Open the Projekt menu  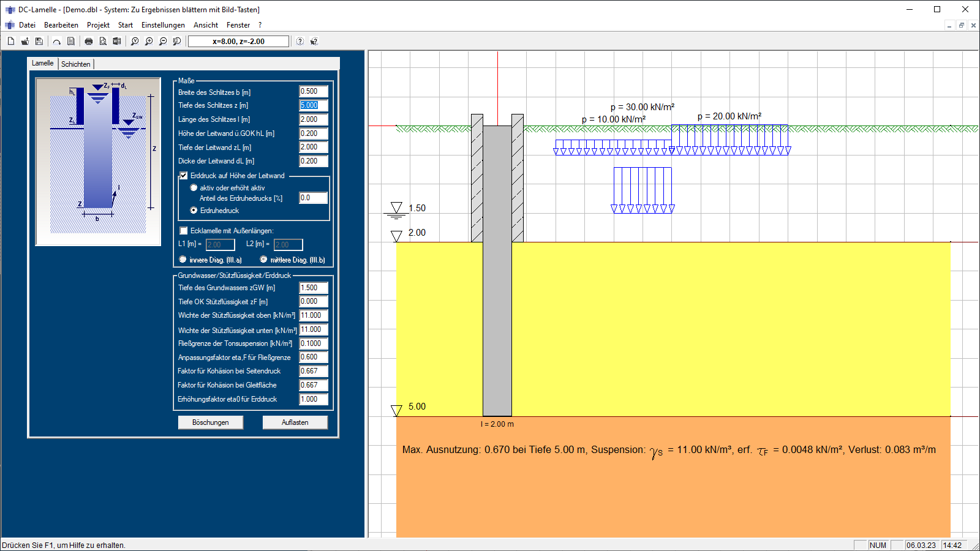click(x=98, y=25)
